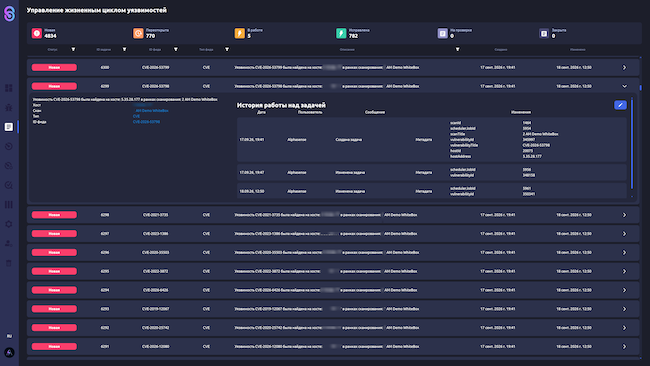Open the CVE-2026-53798 feed ID link
The width and height of the screenshot is (650, 366).
coord(146,122)
